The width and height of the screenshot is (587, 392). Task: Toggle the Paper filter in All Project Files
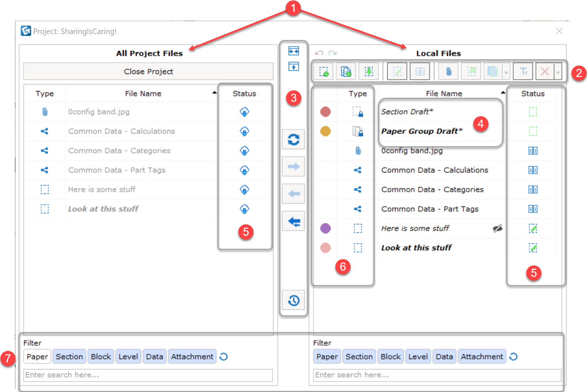click(37, 356)
